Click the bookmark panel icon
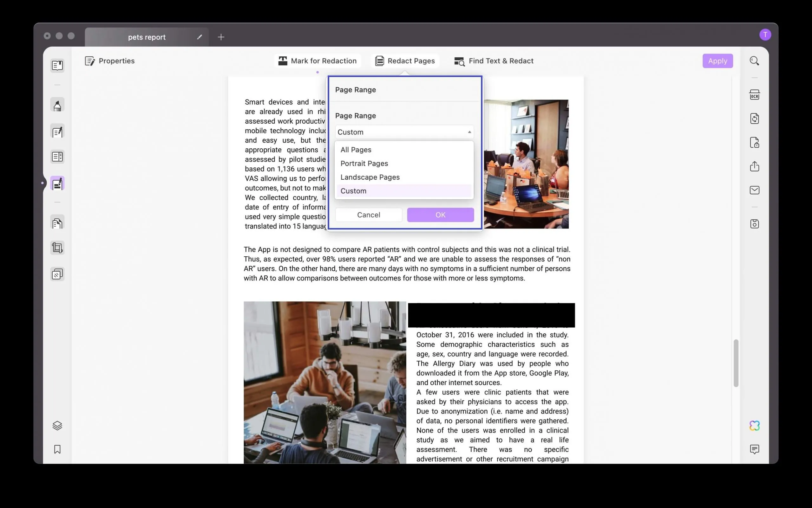The image size is (812, 508). [57, 449]
